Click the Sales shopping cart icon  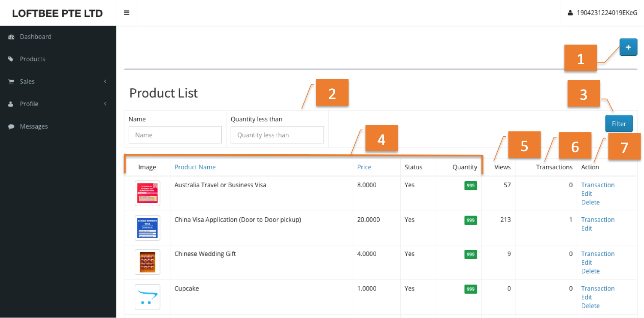12,82
